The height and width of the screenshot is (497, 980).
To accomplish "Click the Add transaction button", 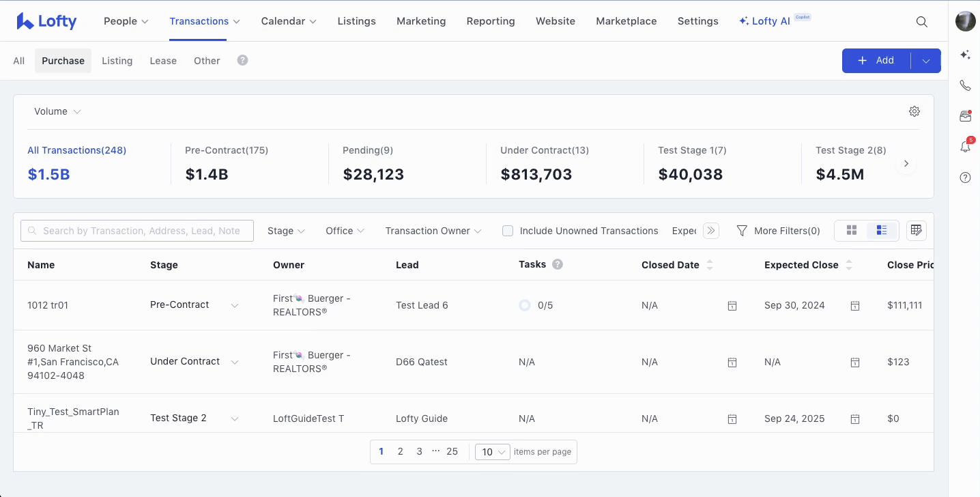I will pyautogui.click(x=876, y=61).
